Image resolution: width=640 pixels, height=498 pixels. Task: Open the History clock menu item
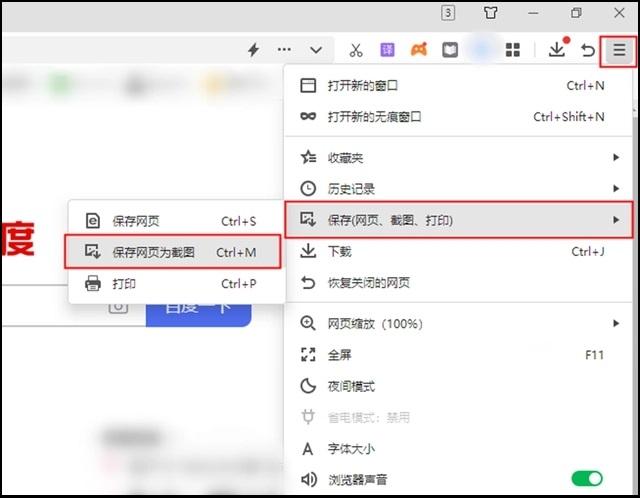pyautogui.click(x=458, y=189)
